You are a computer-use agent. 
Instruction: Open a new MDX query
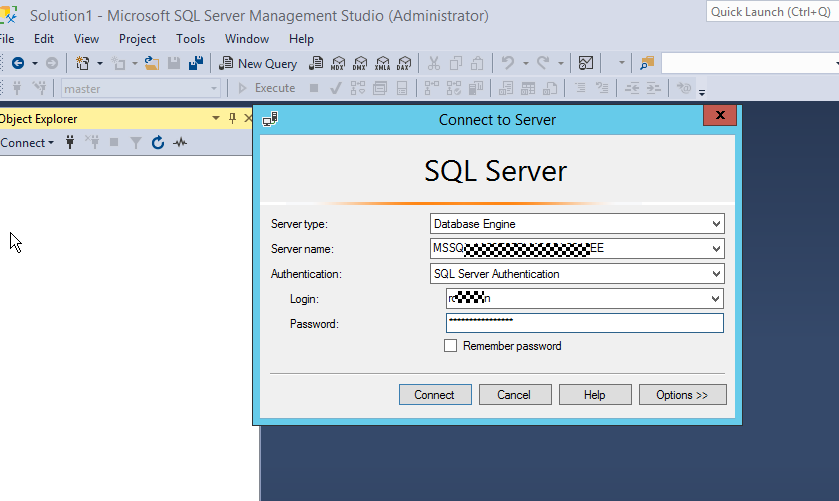tap(338, 63)
